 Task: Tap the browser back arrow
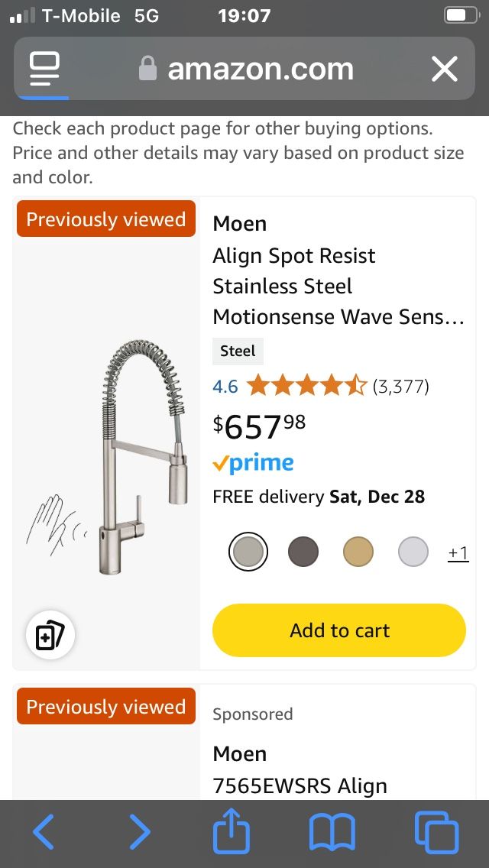[44, 832]
